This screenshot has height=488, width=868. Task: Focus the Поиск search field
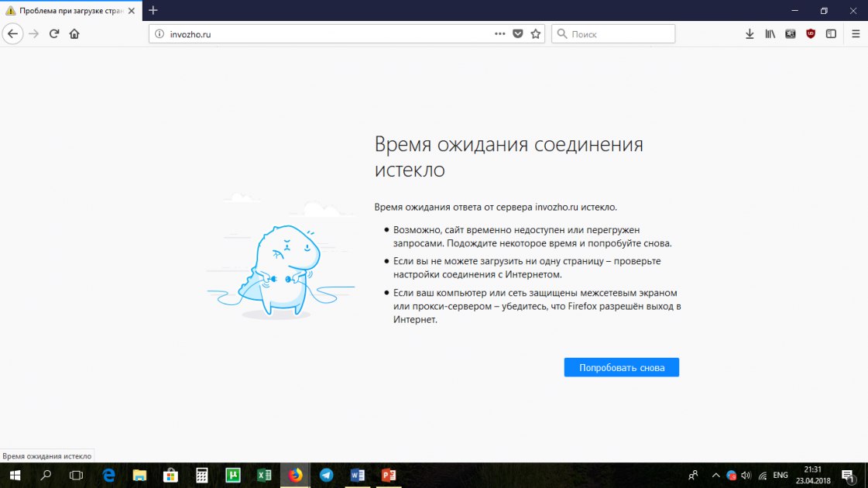pos(613,34)
